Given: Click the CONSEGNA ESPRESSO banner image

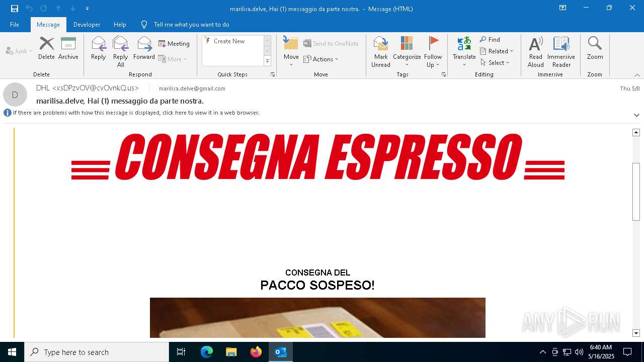Looking at the screenshot, I should [318, 157].
